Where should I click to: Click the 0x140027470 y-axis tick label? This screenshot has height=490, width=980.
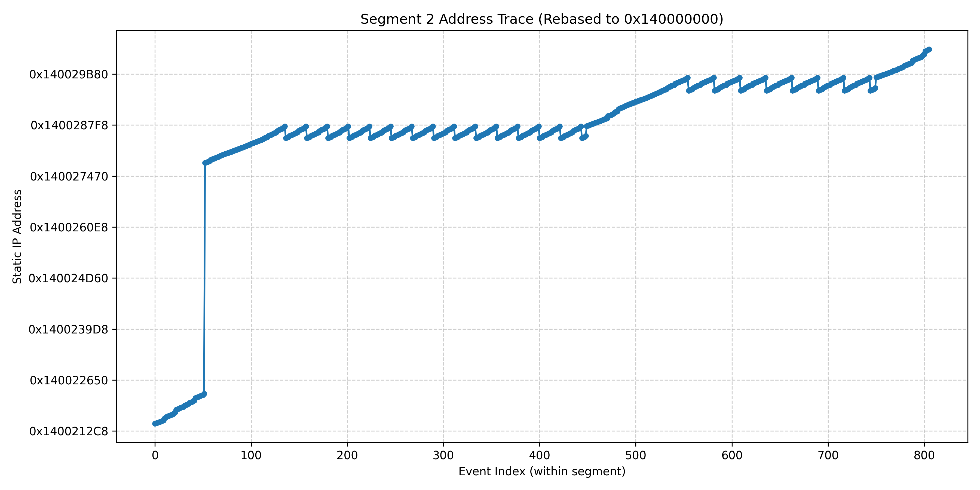click(x=69, y=176)
